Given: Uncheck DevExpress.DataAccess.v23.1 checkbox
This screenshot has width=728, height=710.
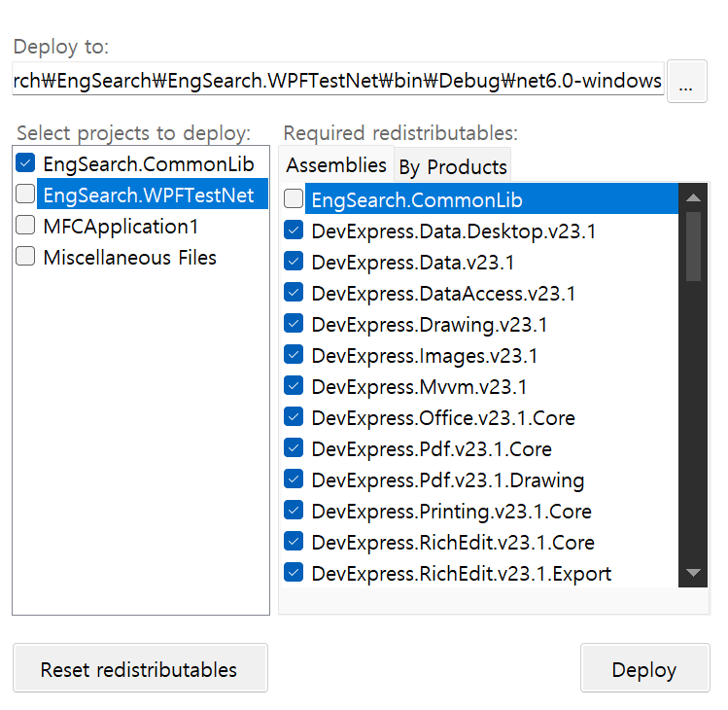Looking at the screenshot, I should point(294,293).
